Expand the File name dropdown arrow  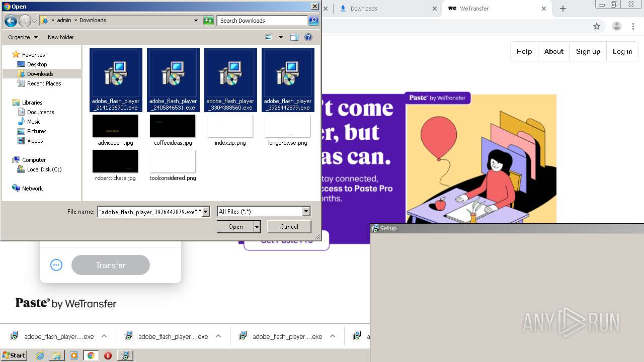pos(205,212)
